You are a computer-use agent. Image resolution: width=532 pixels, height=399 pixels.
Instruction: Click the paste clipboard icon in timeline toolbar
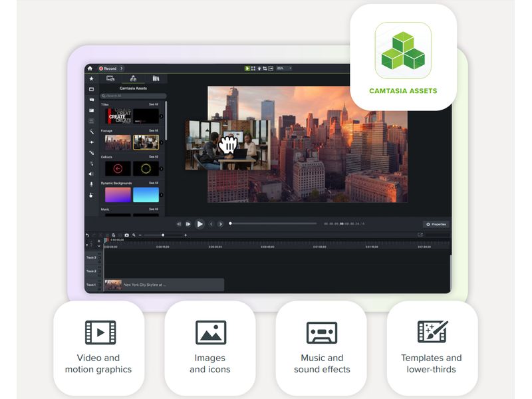click(114, 235)
